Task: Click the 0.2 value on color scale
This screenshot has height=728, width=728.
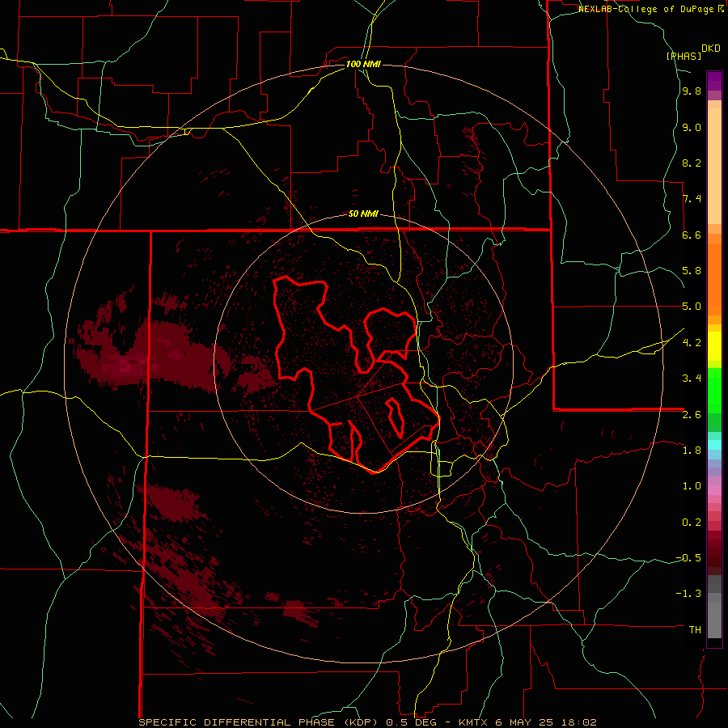Action: (692, 523)
